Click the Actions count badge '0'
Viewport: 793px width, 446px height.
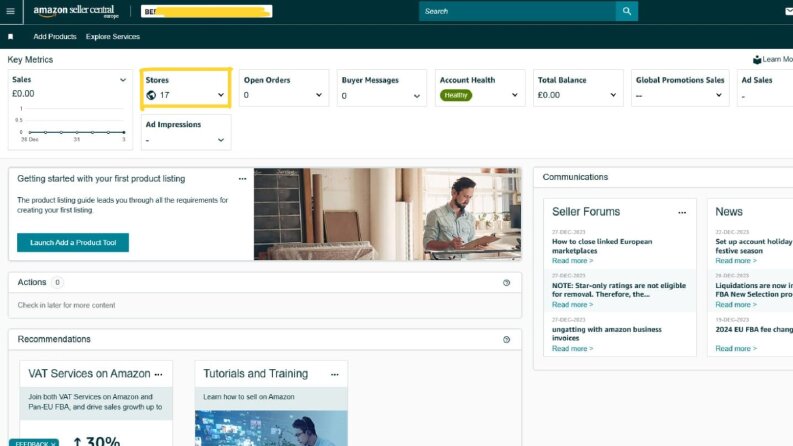57,283
